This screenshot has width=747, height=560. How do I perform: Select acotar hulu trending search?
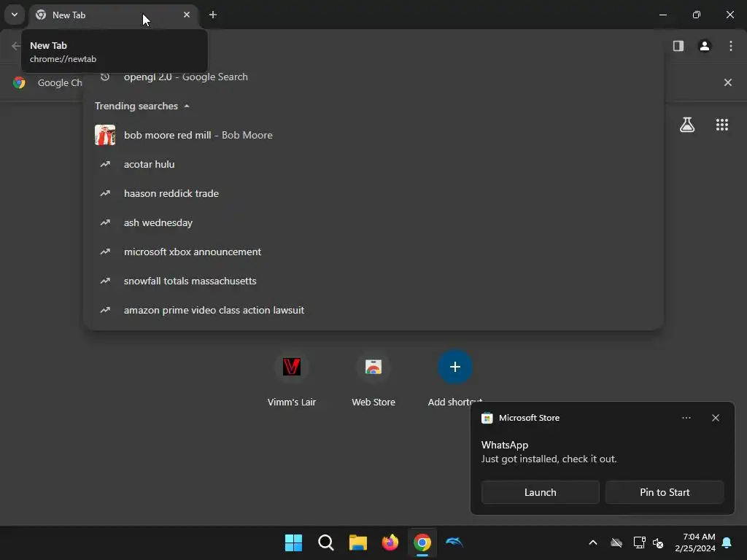click(373, 164)
